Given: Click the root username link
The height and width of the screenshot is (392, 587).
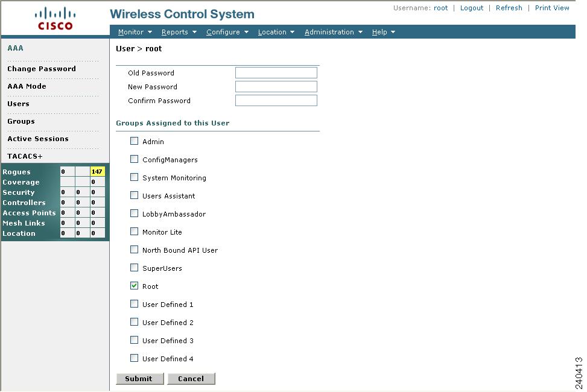Looking at the screenshot, I should 440,8.
